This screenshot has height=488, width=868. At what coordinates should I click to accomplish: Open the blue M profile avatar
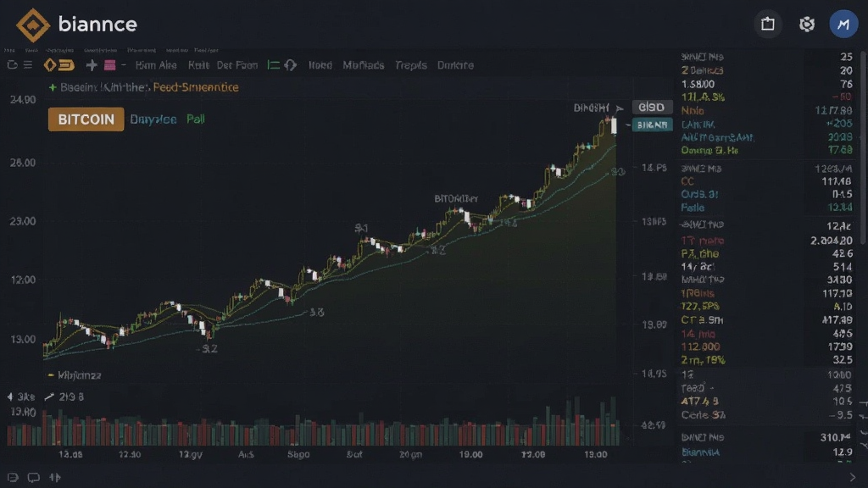(843, 24)
